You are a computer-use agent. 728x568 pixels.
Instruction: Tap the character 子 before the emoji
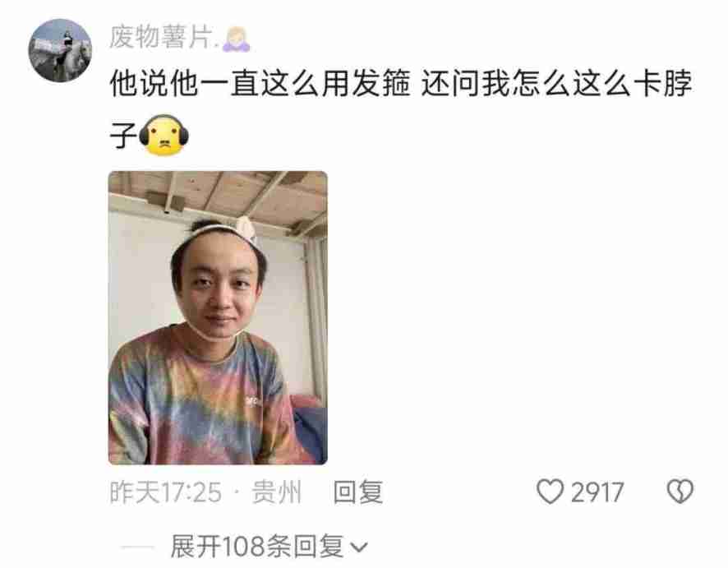[x=123, y=135]
